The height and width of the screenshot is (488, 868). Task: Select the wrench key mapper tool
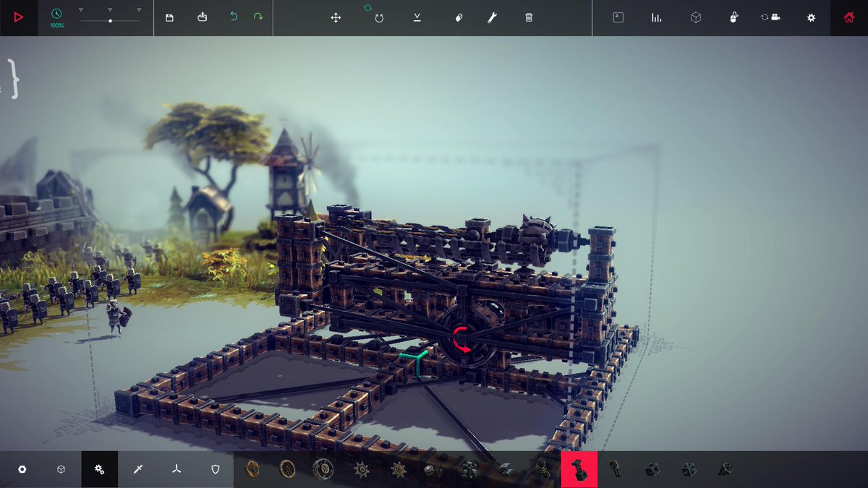pyautogui.click(x=493, y=17)
